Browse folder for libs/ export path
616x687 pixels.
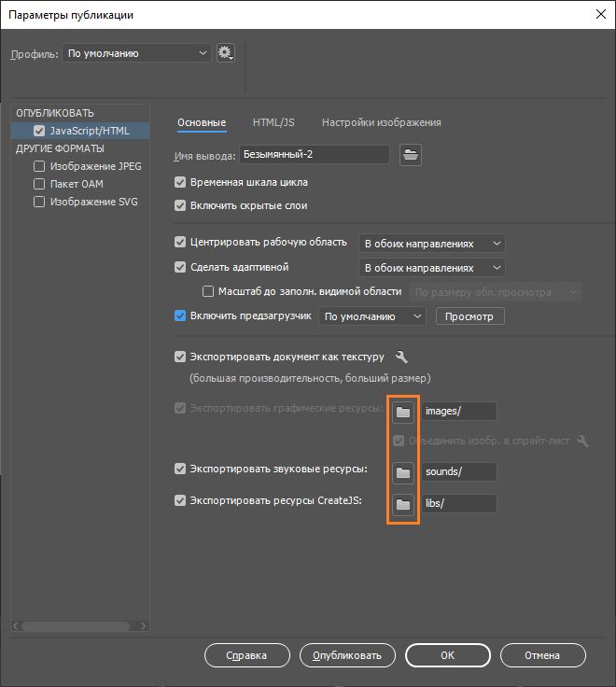tap(403, 504)
